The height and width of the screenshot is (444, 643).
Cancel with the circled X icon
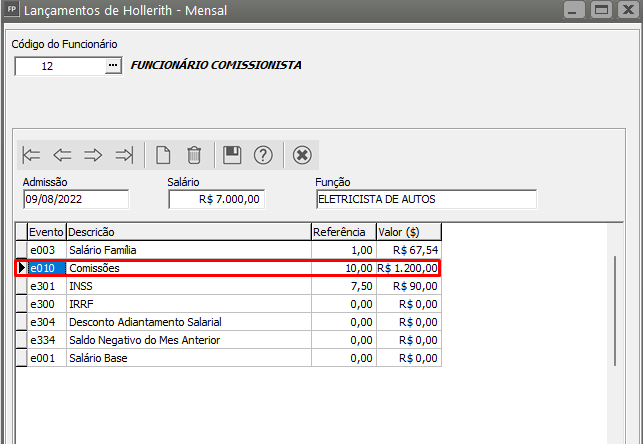(302, 155)
